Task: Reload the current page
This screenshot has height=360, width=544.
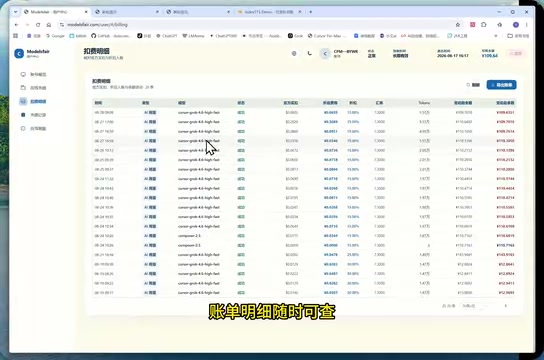Action: click(38, 25)
